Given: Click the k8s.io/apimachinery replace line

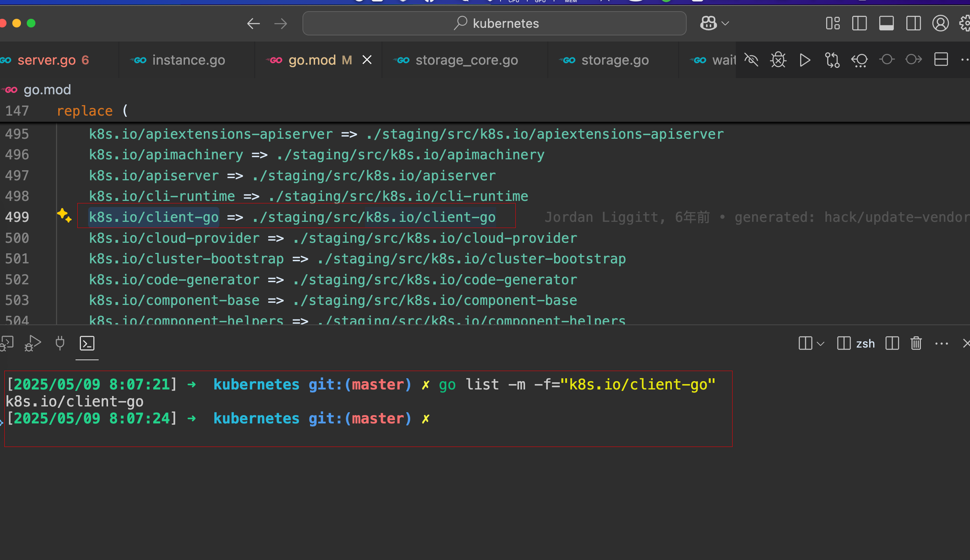Looking at the screenshot, I should point(317,155).
